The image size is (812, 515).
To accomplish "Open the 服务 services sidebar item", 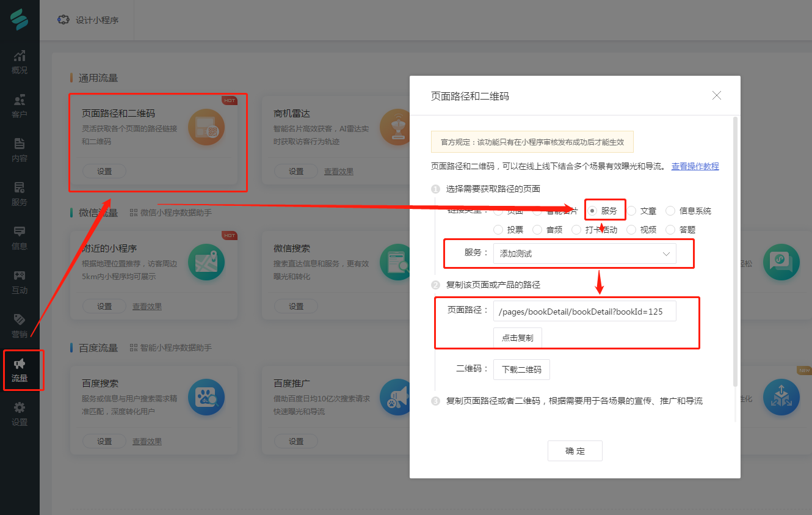I will pos(20,194).
